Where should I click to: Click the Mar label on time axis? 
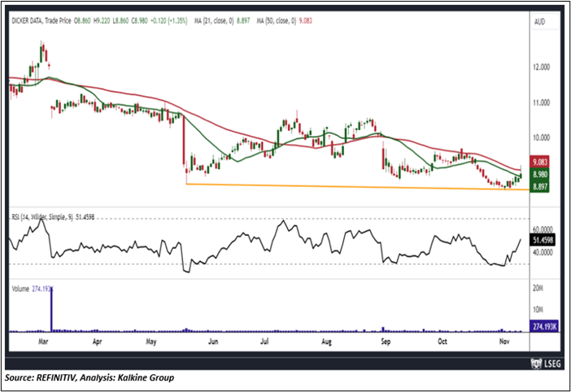[43, 342]
